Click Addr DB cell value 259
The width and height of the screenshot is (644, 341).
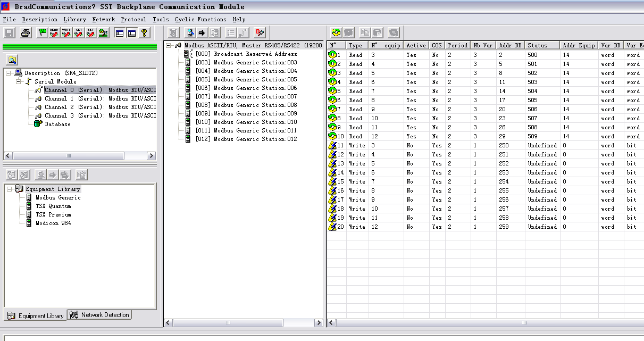pyautogui.click(x=504, y=227)
